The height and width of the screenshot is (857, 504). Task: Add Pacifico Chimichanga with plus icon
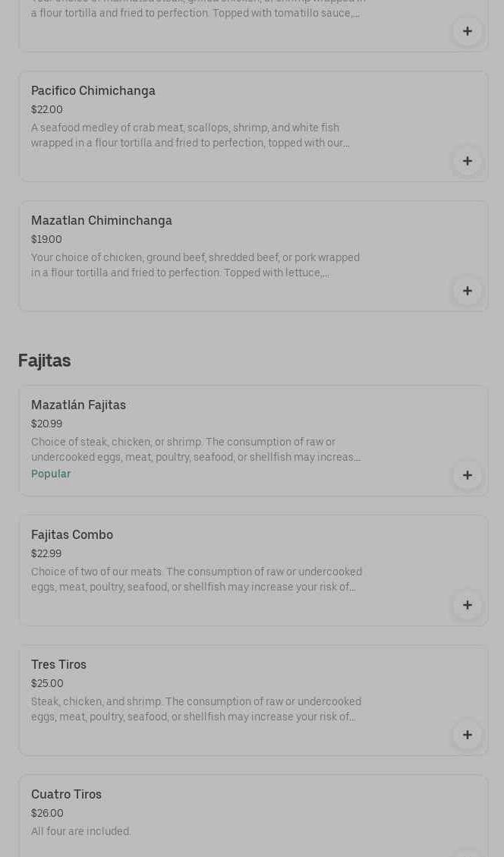(467, 161)
